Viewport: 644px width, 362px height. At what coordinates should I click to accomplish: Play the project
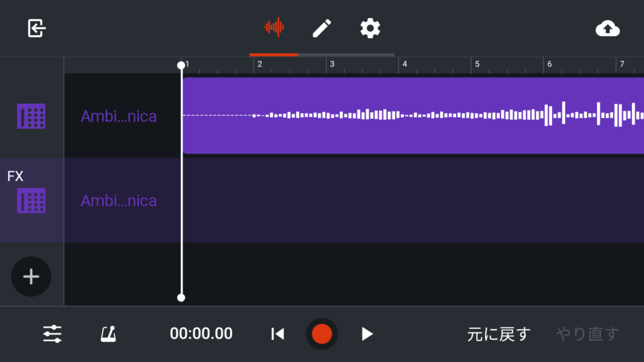[x=367, y=334]
